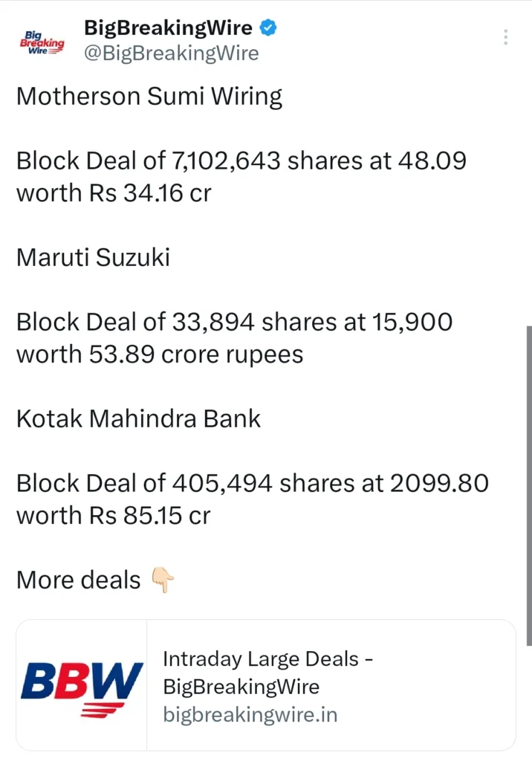Click the Kotak Mahindra Bank line

point(139,419)
